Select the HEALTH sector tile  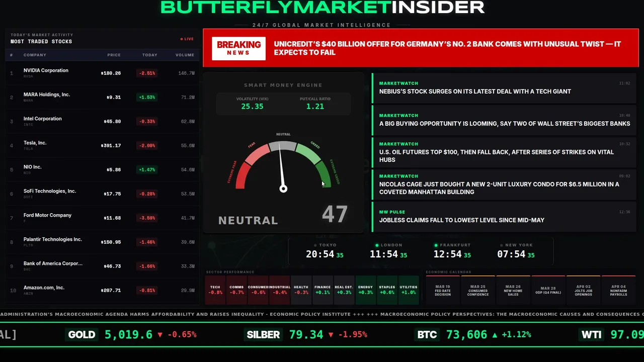[301, 290]
